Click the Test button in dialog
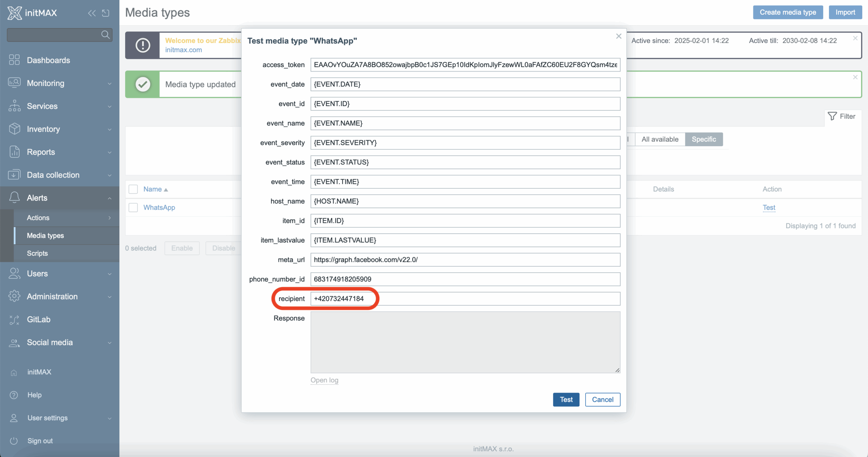The height and width of the screenshot is (457, 868). pos(566,399)
